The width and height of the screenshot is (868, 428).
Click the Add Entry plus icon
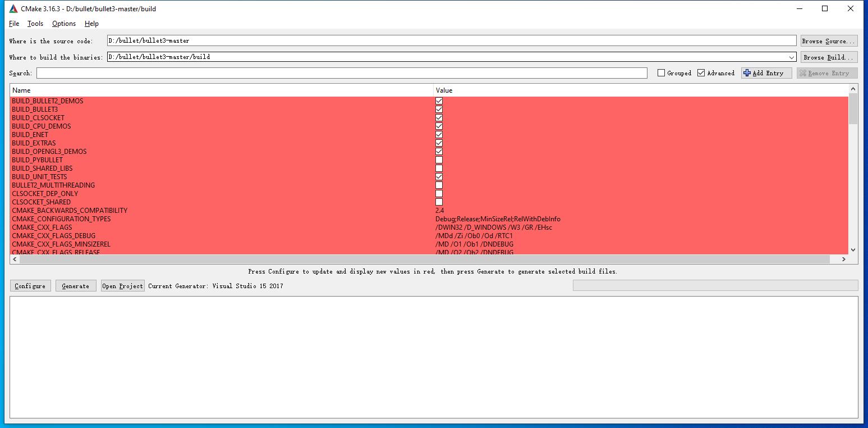click(x=747, y=72)
